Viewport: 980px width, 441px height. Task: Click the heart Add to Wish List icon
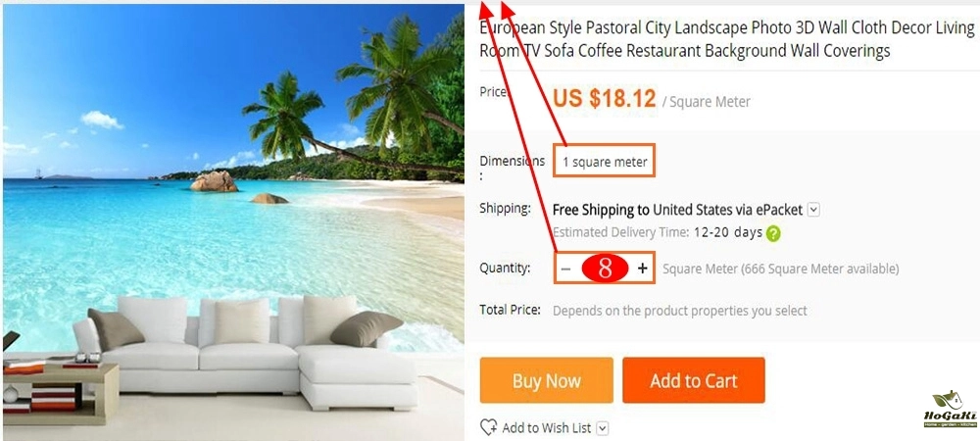point(489,428)
